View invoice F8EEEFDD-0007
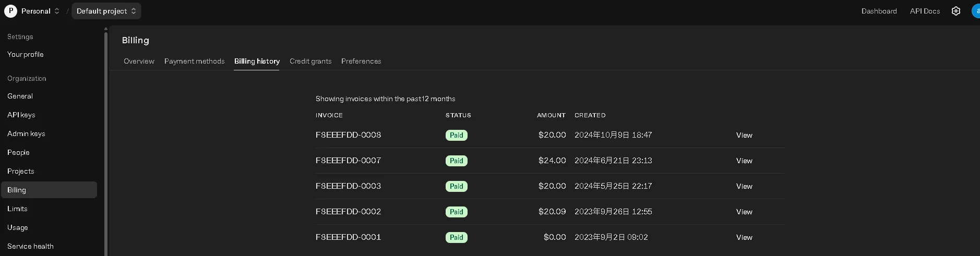The width and height of the screenshot is (980, 256). point(744,161)
